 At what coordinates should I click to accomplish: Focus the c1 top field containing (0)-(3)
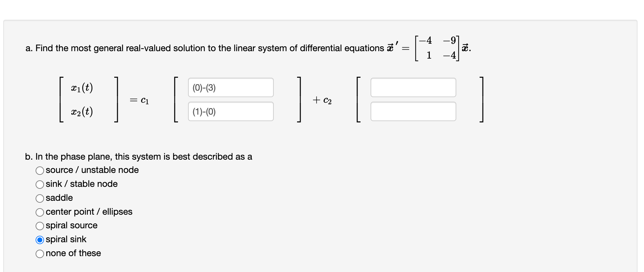coord(231,87)
